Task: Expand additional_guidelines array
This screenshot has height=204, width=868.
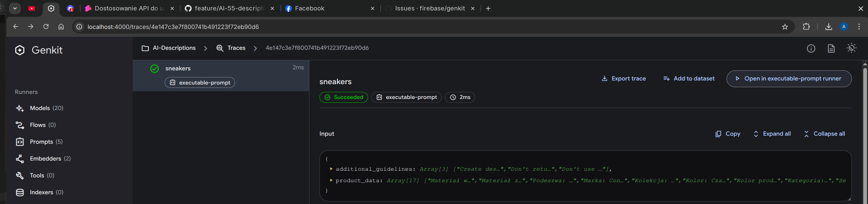Action: [331, 169]
